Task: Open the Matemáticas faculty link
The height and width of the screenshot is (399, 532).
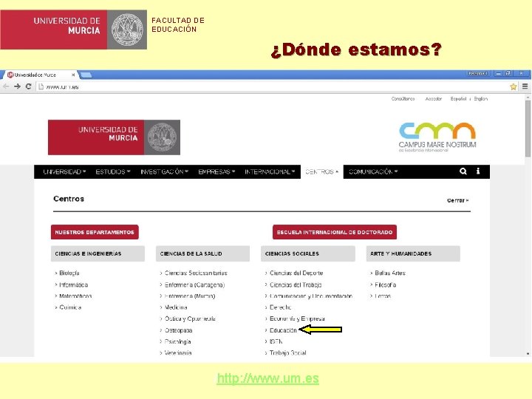Action: [x=75, y=296]
